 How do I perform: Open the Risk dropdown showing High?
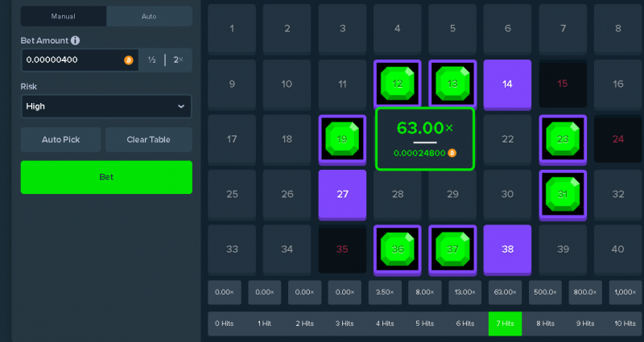click(106, 106)
